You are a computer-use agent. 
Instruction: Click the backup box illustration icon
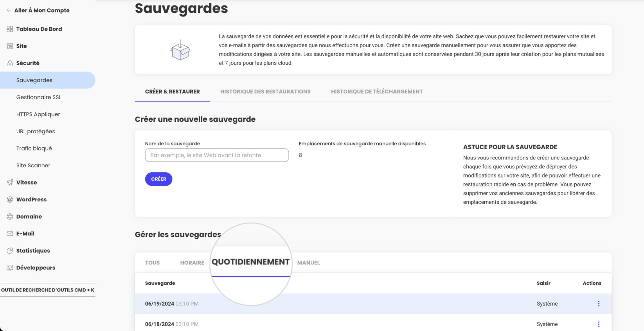(x=180, y=50)
